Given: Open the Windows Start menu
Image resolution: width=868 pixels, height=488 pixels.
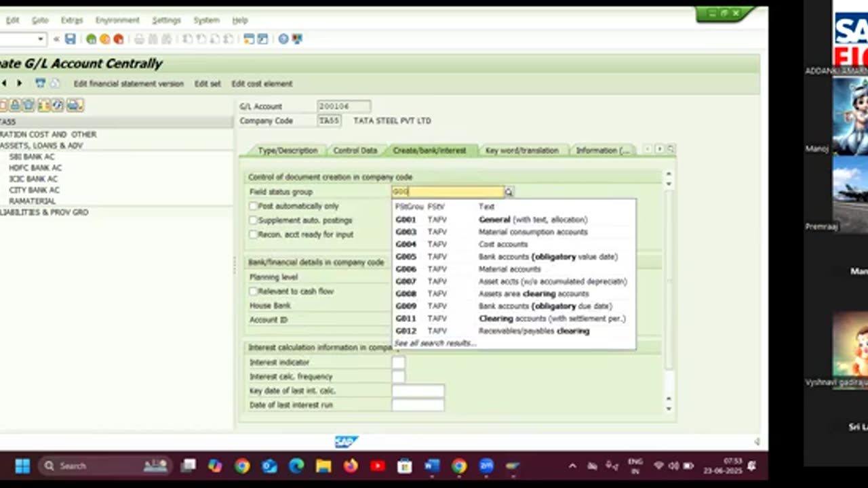Looking at the screenshot, I should (22, 466).
